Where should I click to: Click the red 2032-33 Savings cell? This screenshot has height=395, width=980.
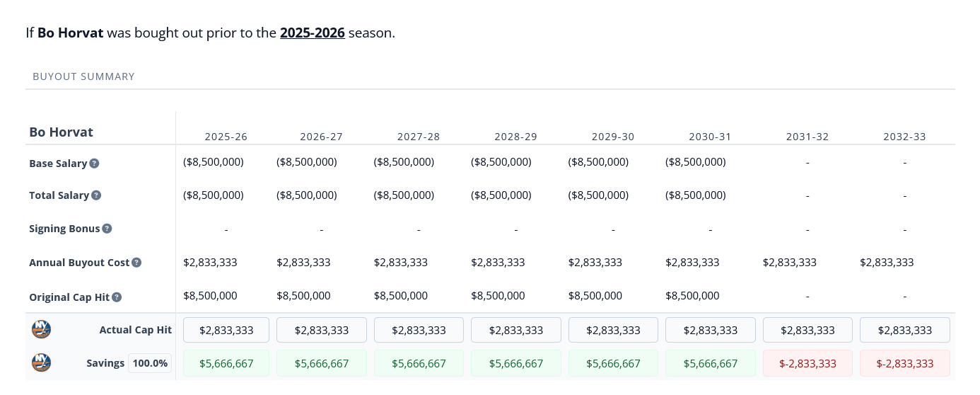[904, 363]
